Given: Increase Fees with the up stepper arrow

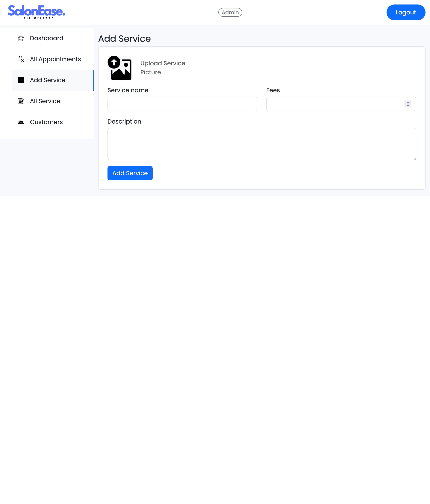Looking at the screenshot, I should click(x=408, y=102).
